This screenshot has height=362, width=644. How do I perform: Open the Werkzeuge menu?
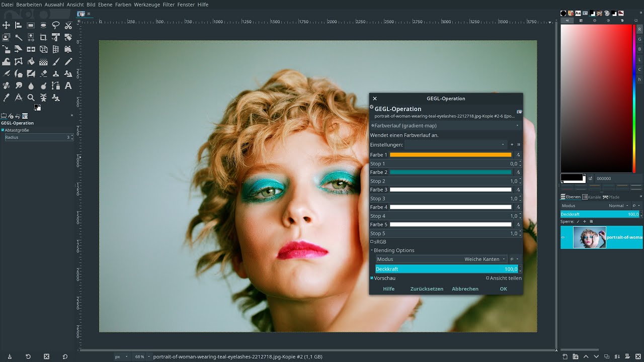147,5
